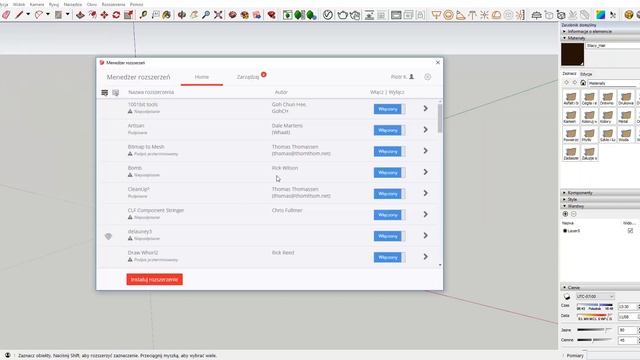Select the Arc tool

coord(39,15)
